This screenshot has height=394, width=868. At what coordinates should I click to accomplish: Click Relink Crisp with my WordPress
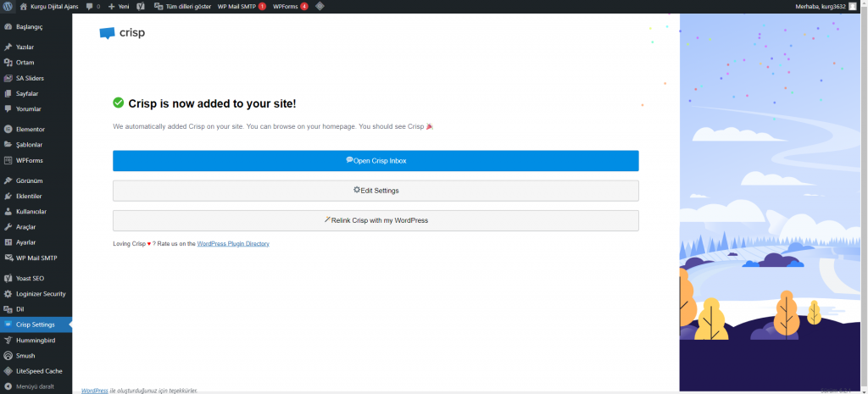(376, 220)
